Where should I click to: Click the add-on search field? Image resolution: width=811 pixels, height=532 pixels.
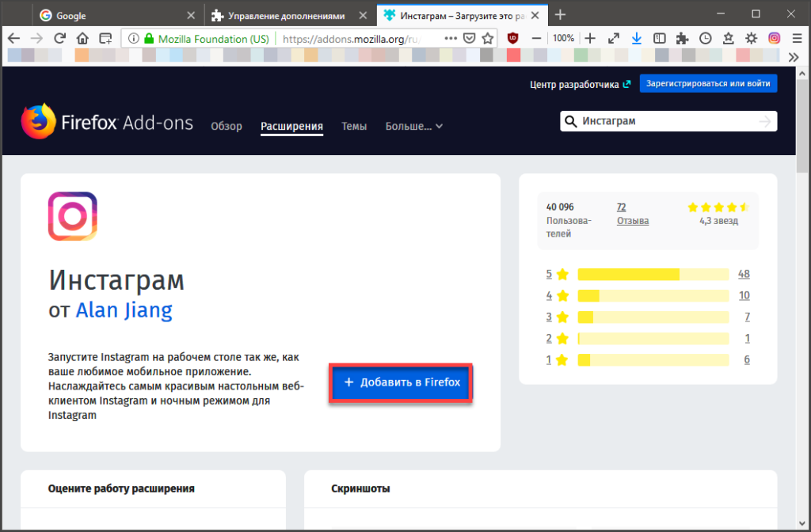[668, 121]
